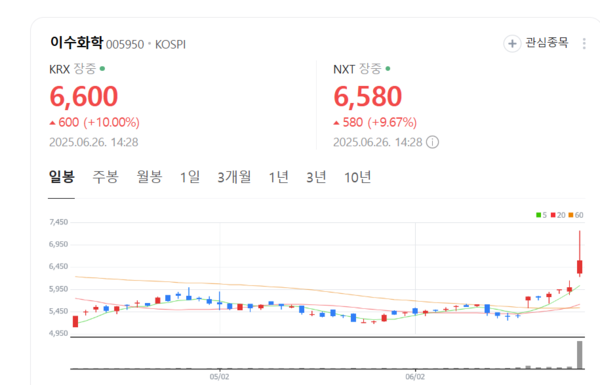Viewport: 600px width, 385px height.
Task: Show the 3년 chart tab
Action: (x=316, y=177)
